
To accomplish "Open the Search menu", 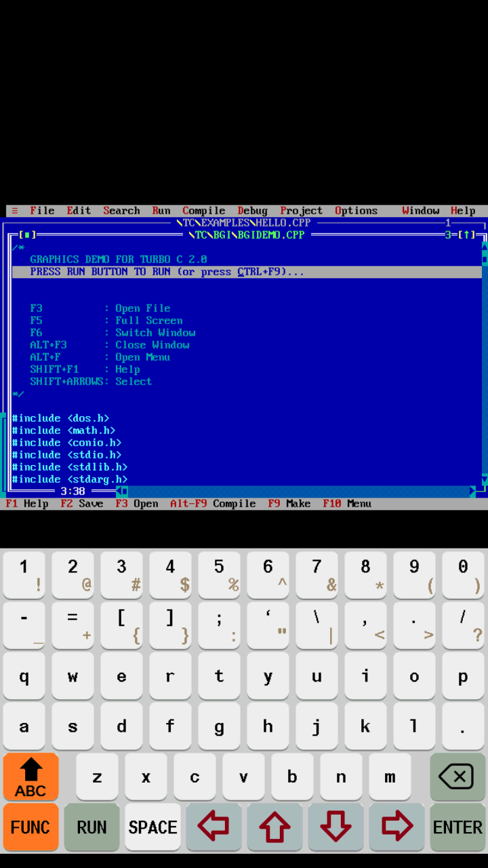I will coord(121,211).
